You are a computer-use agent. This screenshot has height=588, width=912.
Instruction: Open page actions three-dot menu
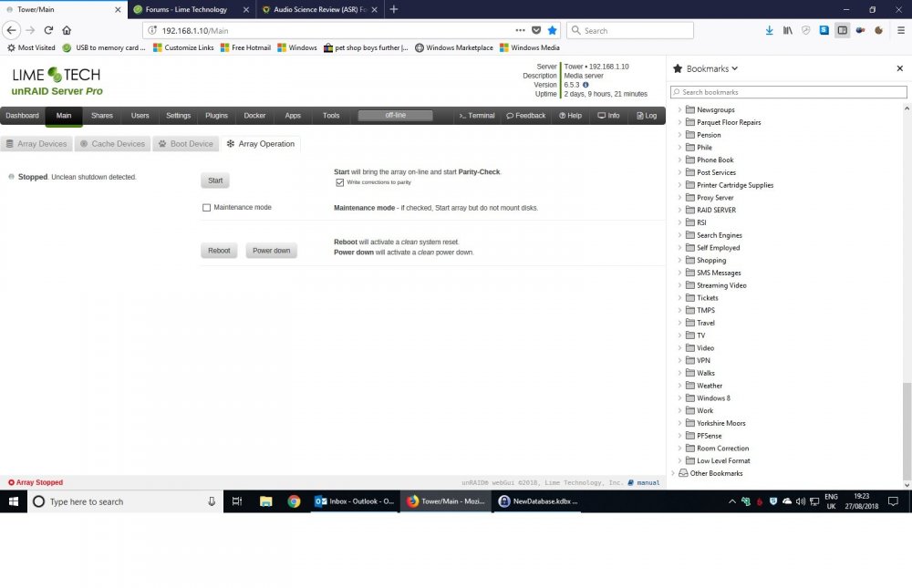tap(520, 30)
